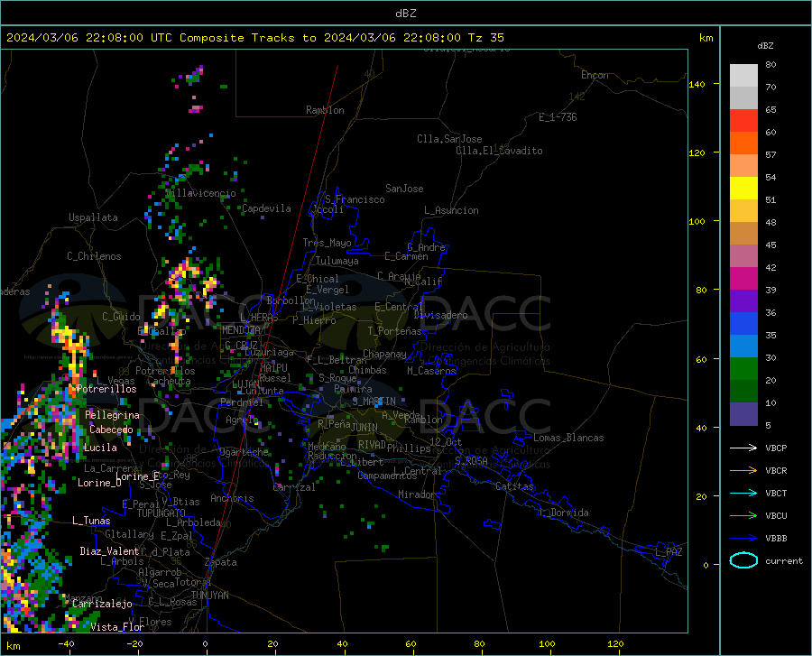Click the Pellegrina station label
Screen dimensions: 812x656
click(112, 415)
